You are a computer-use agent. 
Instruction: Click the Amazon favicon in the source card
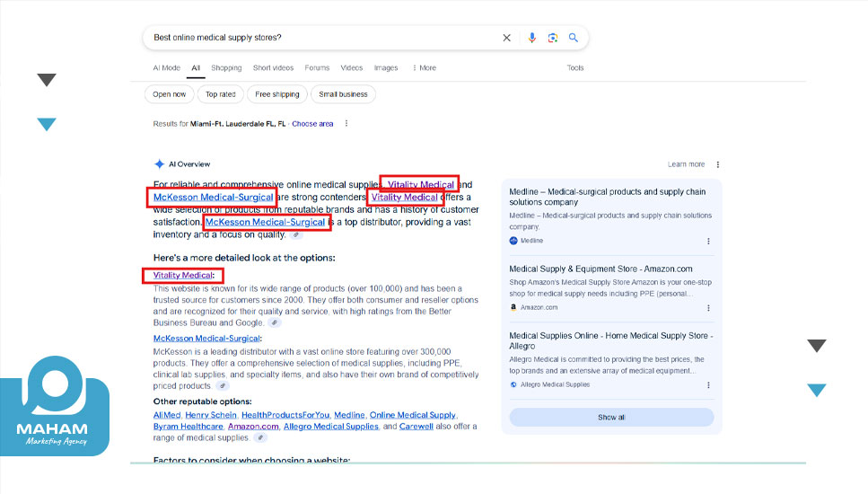tap(513, 307)
